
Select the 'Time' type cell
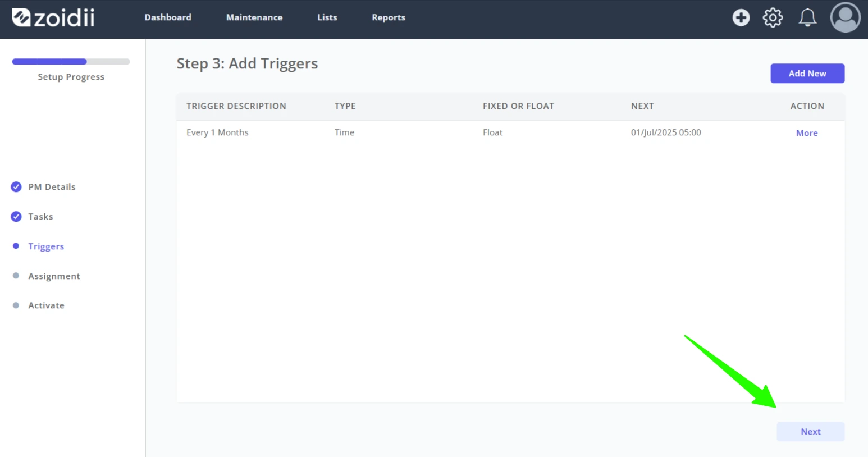[x=344, y=132]
